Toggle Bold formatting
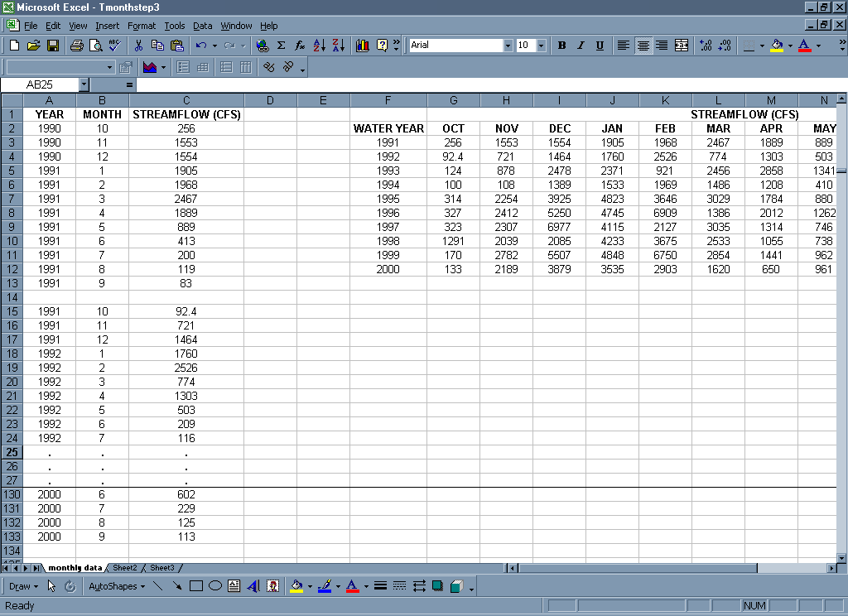848x616 pixels. (561, 46)
